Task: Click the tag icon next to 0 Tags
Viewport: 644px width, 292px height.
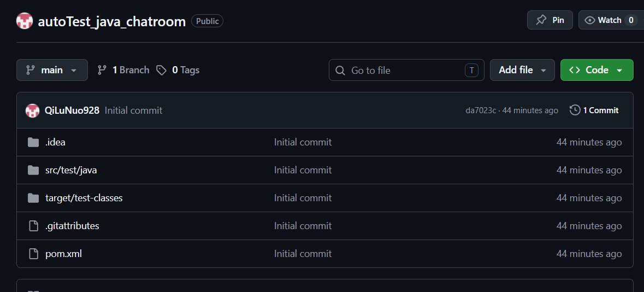Action: coord(161,70)
